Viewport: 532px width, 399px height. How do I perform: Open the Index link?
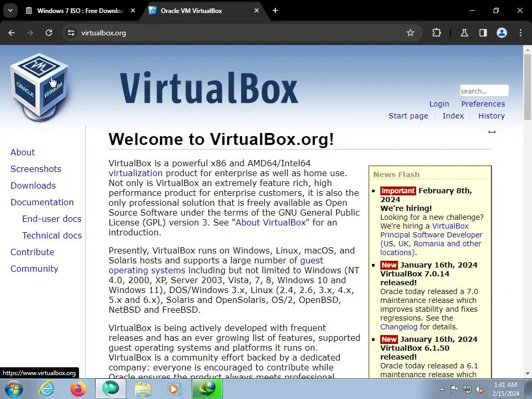click(453, 116)
